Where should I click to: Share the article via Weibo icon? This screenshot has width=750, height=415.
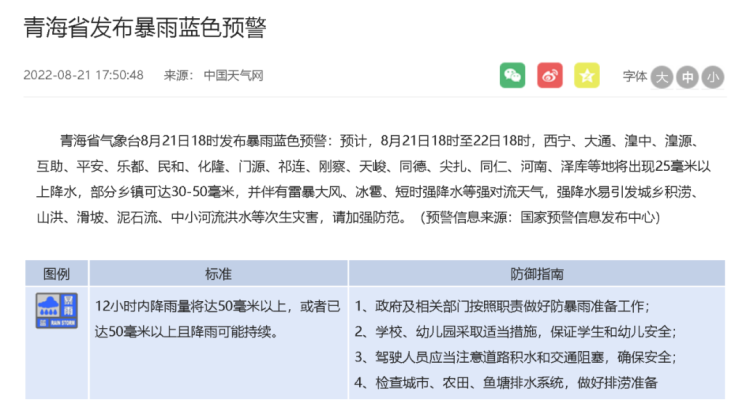point(550,75)
